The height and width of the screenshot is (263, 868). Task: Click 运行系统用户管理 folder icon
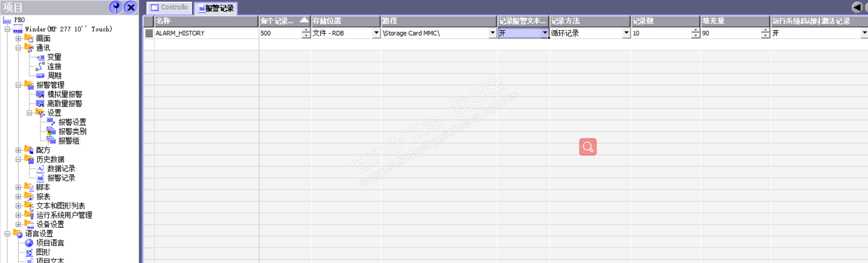click(x=29, y=215)
